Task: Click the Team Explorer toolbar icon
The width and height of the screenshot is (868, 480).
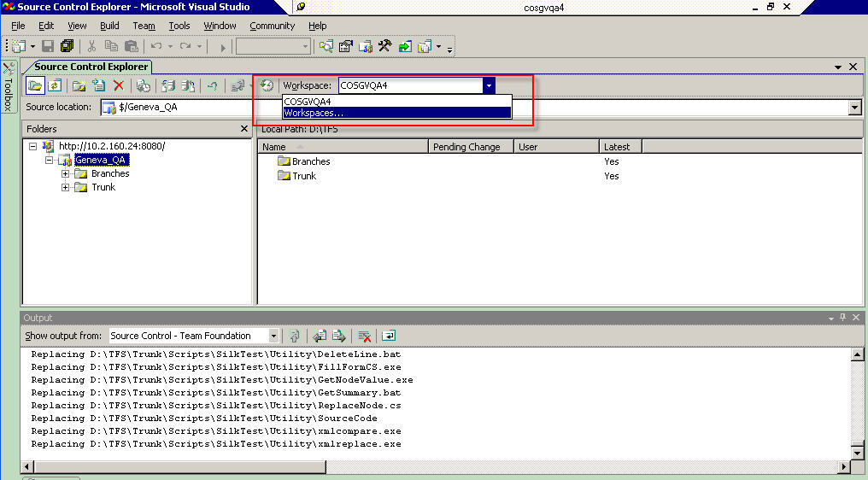Action: point(366,46)
